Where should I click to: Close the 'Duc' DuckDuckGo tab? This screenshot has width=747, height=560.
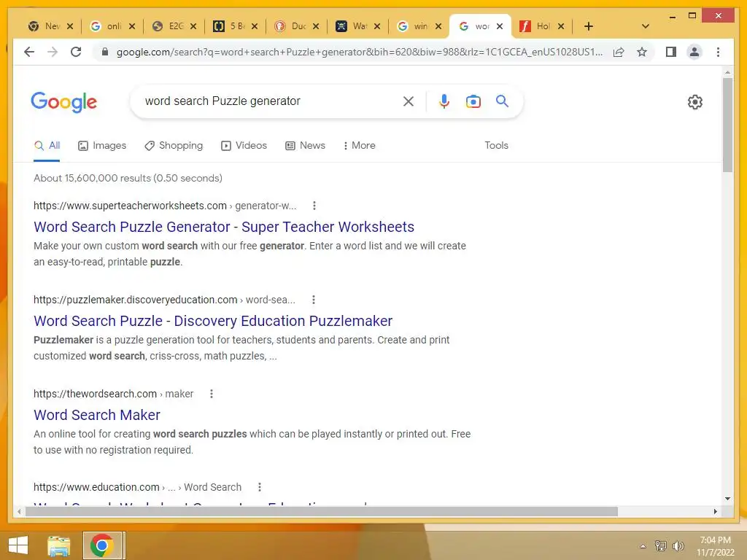pyautogui.click(x=316, y=26)
